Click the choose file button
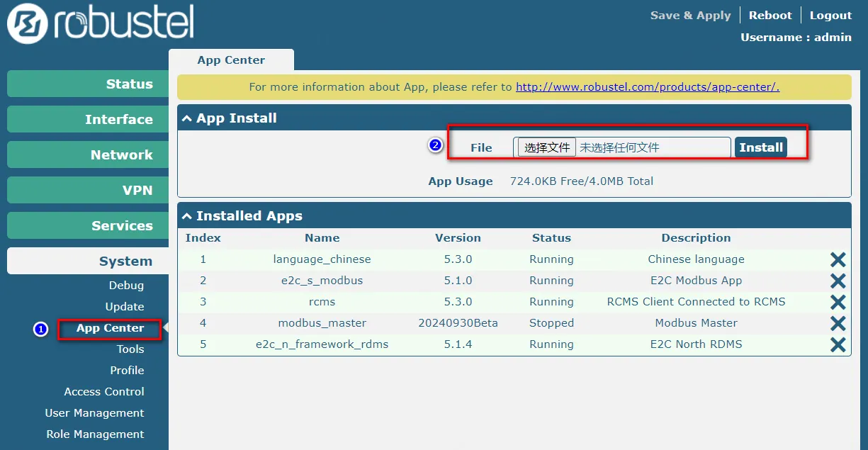Image resolution: width=868 pixels, height=450 pixels. click(547, 147)
